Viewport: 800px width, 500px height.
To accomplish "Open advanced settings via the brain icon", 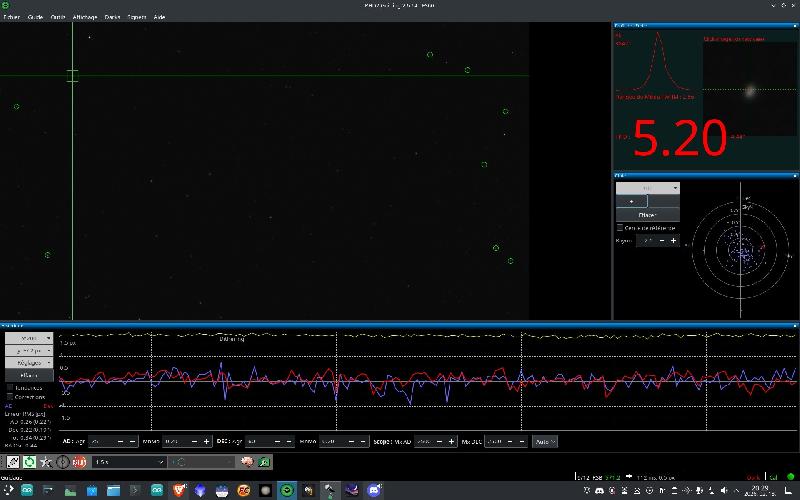I will [247, 462].
